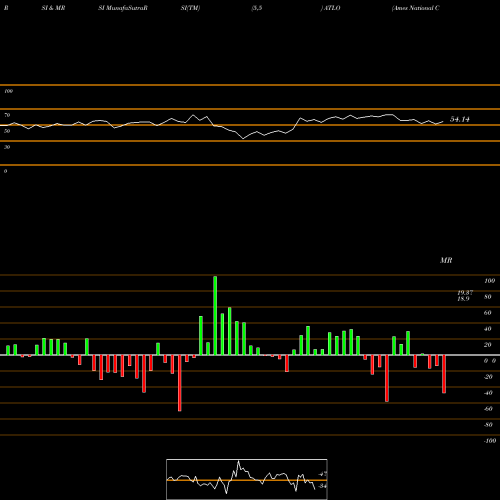The height and width of the screenshot is (500, 500).
Task: Click the last red bar in MR histogram
Action: 444,374
